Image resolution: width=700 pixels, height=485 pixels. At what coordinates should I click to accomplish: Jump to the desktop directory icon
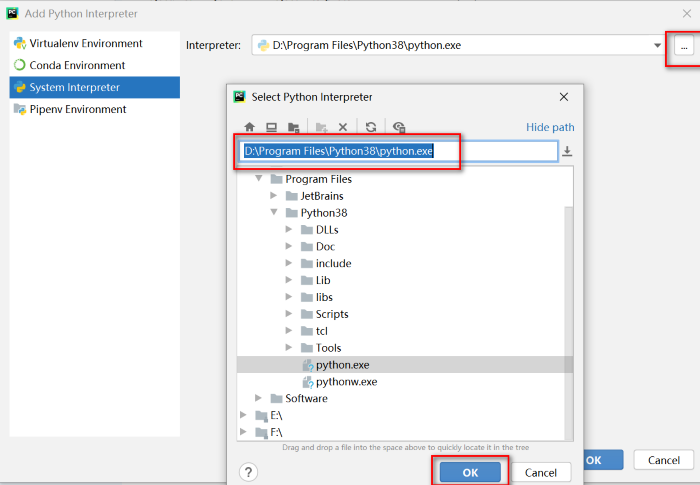point(271,127)
